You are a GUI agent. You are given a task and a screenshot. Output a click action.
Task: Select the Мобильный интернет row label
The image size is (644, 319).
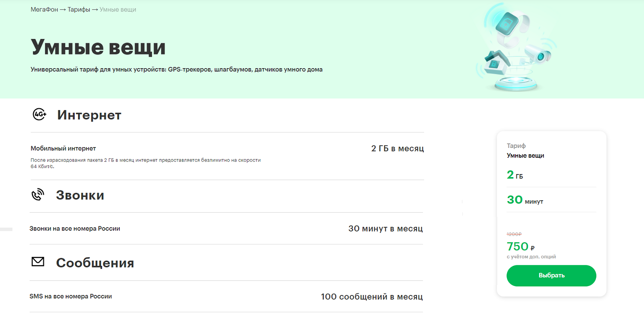[x=63, y=148]
